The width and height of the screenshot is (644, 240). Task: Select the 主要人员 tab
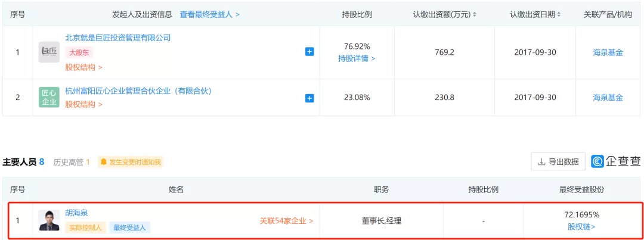tap(23, 162)
